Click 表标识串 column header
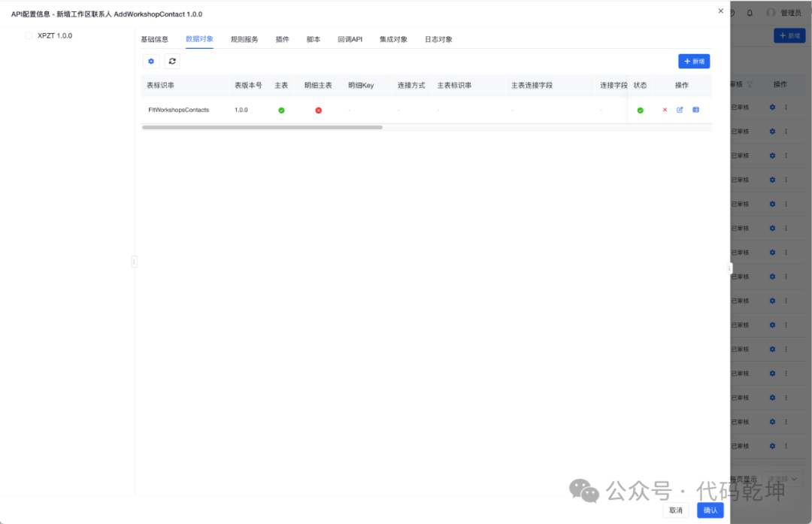This screenshot has width=812, height=524. pos(161,86)
